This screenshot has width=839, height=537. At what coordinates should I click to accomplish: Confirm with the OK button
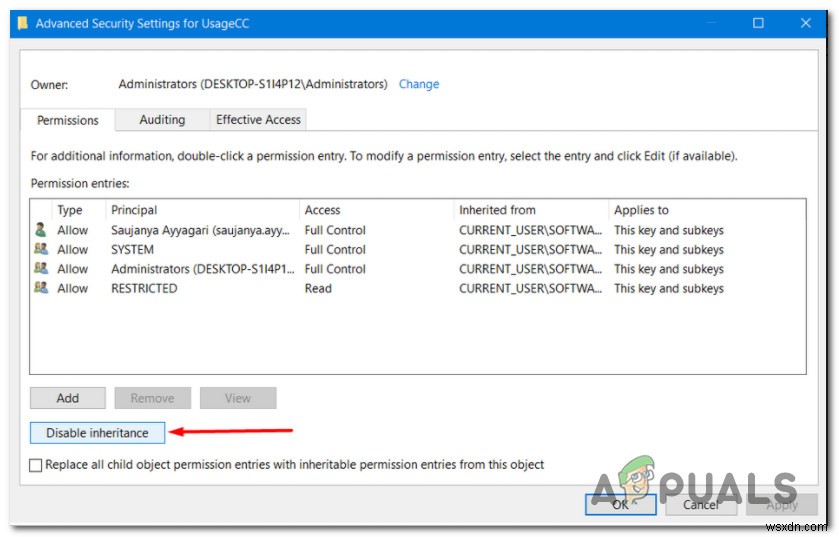(x=620, y=504)
